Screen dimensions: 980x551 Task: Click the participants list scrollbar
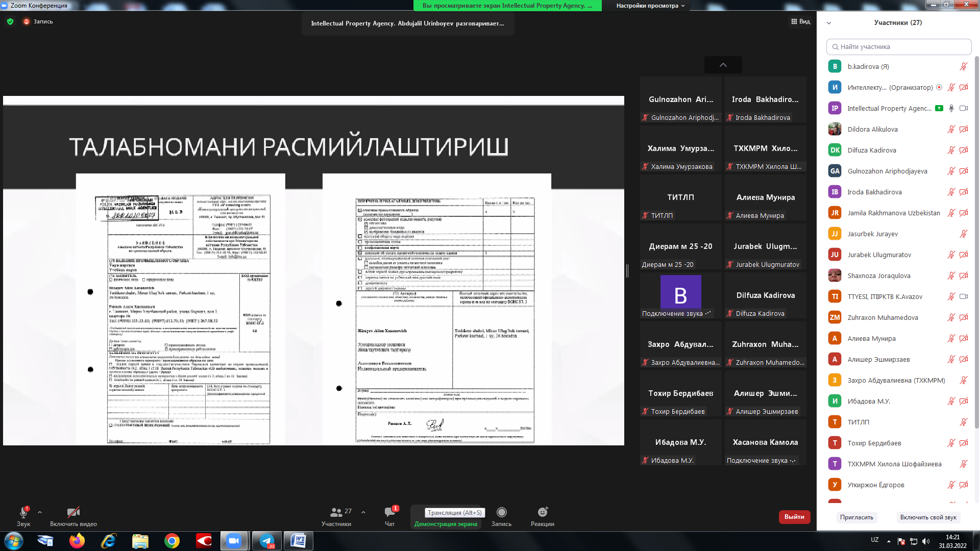[976, 240]
